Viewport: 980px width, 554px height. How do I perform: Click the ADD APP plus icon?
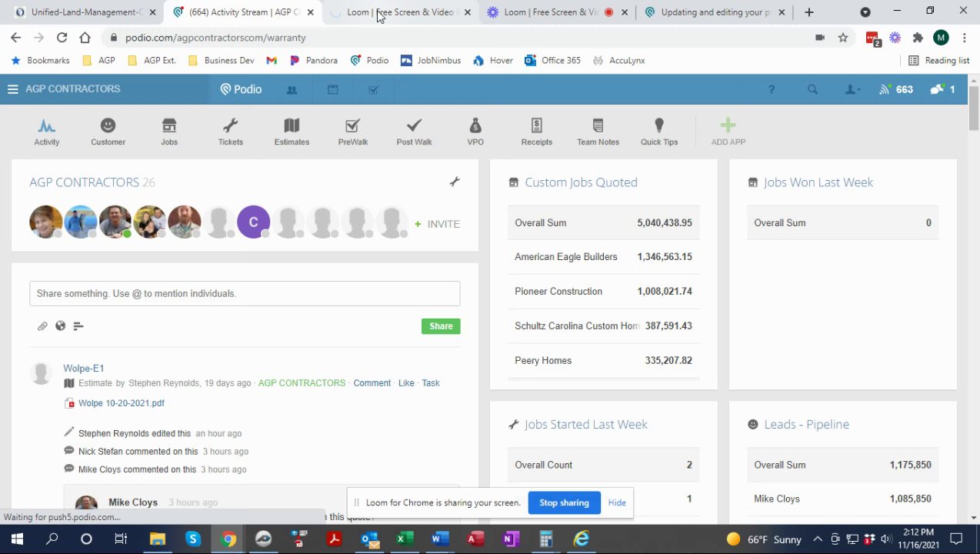coord(728,125)
